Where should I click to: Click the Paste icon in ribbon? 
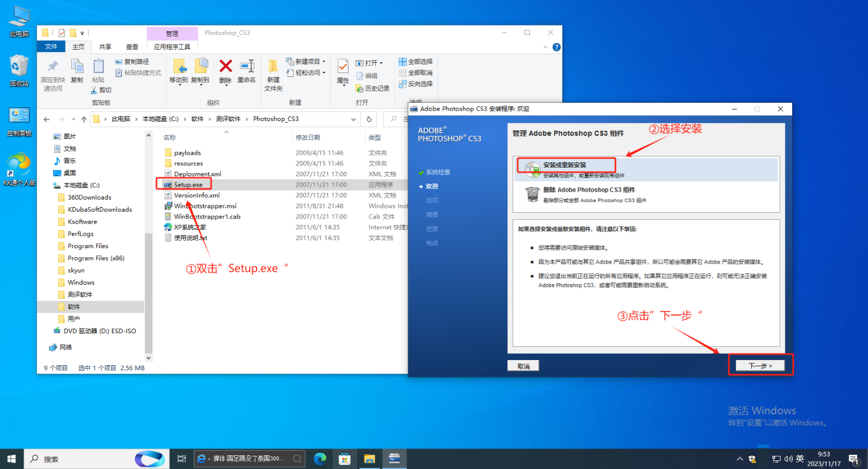98,71
